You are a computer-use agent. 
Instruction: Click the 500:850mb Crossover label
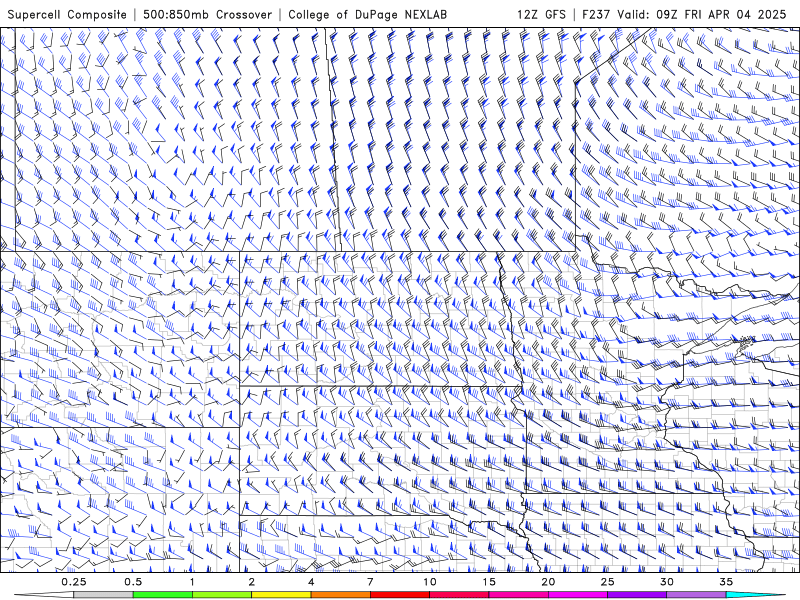207,14
